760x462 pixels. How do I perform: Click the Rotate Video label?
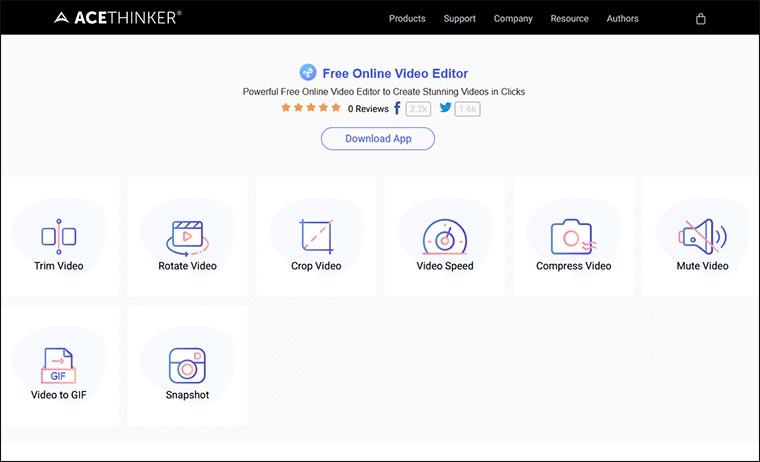[187, 266]
